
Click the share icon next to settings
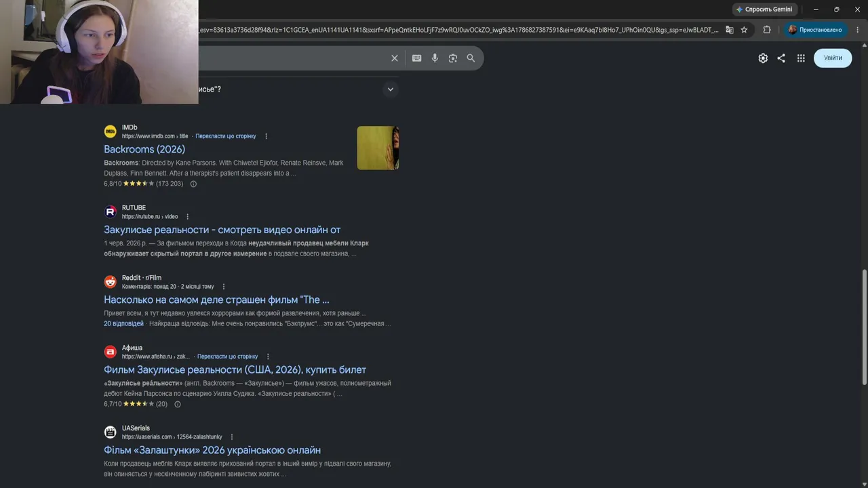781,58
